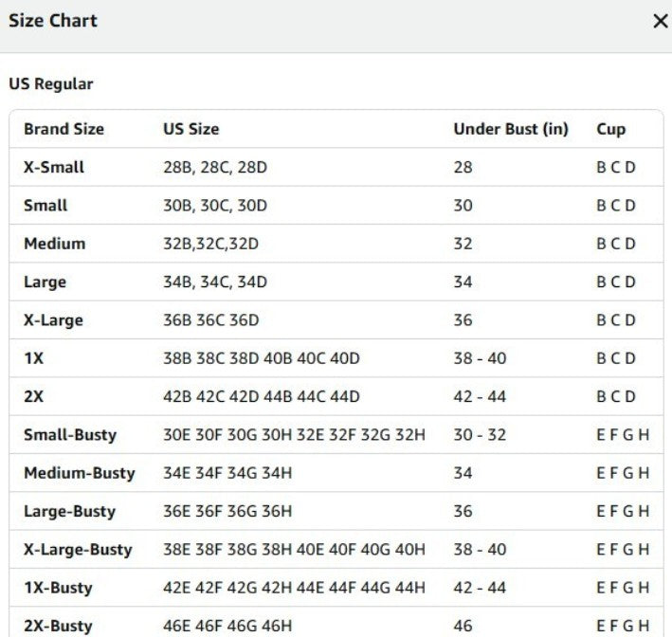Select the Medium-Busty row
Screen dimensions: 672x637
pos(336,473)
